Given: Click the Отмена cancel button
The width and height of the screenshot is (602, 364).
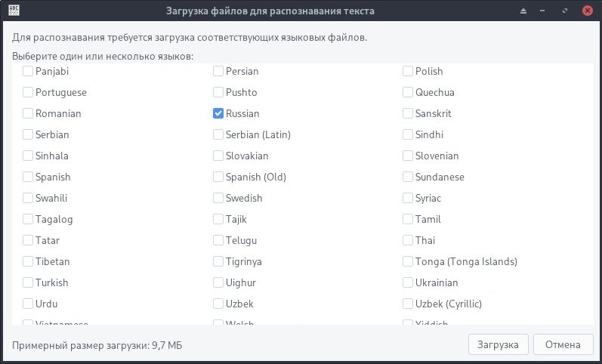Looking at the screenshot, I should point(563,344).
